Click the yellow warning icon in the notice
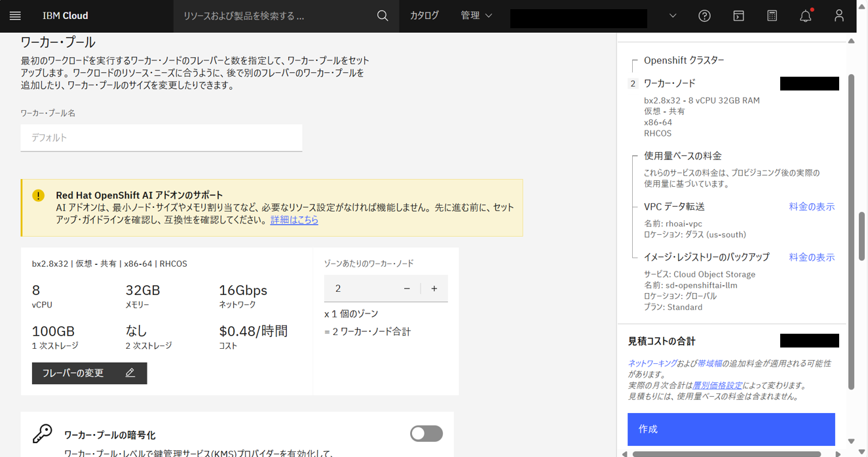The width and height of the screenshot is (868, 457). [39, 195]
